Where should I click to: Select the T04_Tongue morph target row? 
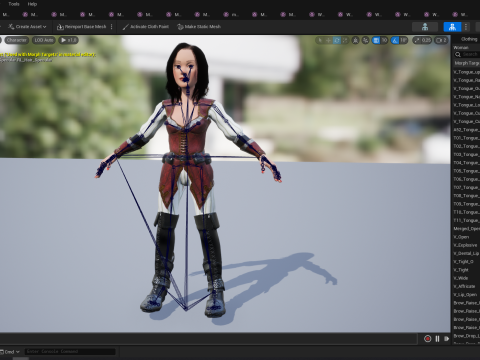point(466,163)
